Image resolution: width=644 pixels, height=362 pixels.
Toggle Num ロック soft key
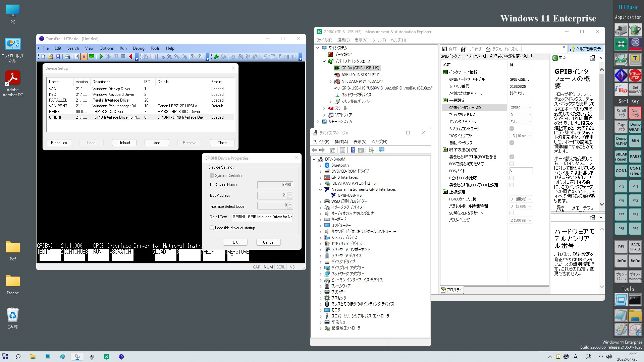(635, 113)
